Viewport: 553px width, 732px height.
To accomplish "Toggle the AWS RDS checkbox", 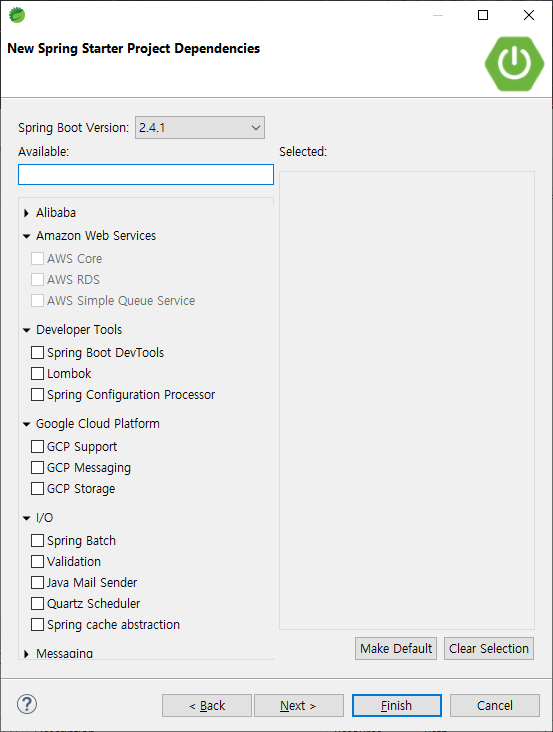I will pos(37,280).
